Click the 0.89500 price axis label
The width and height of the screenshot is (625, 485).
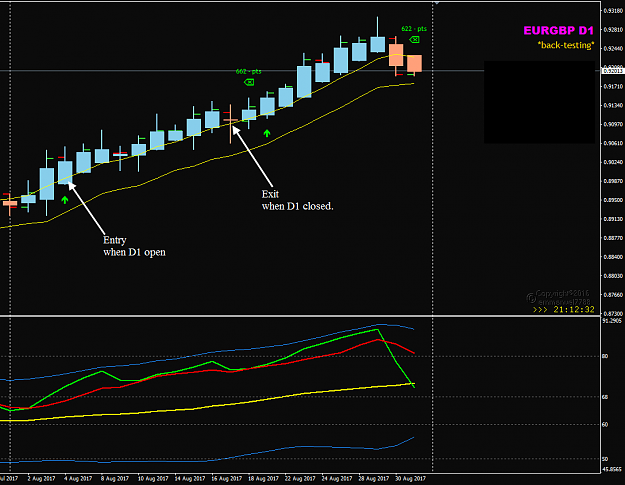click(613, 200)
